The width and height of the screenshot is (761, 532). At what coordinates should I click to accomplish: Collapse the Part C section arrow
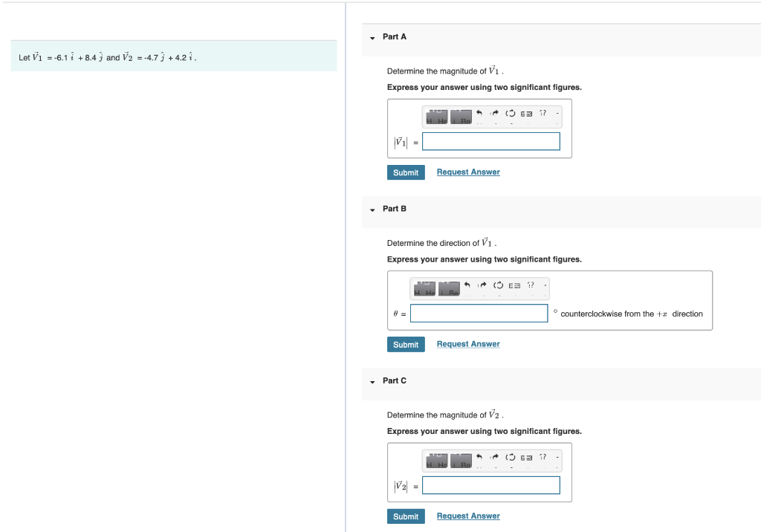(372, 382)
